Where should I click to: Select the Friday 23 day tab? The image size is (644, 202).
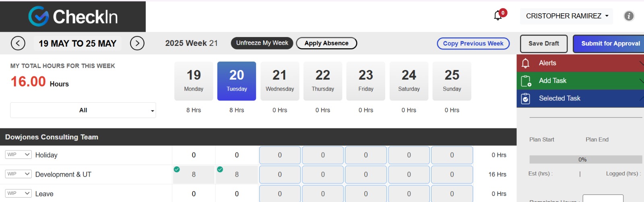tap(366, 81)
